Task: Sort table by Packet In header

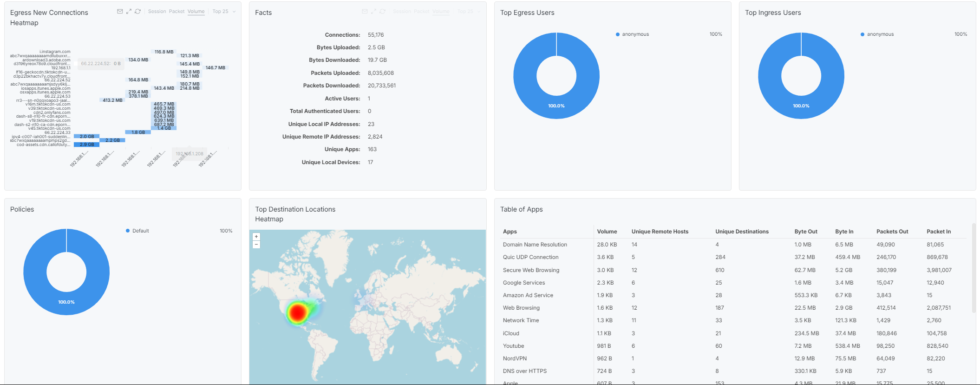Action: pyautogui.click(x=939, y=232)
